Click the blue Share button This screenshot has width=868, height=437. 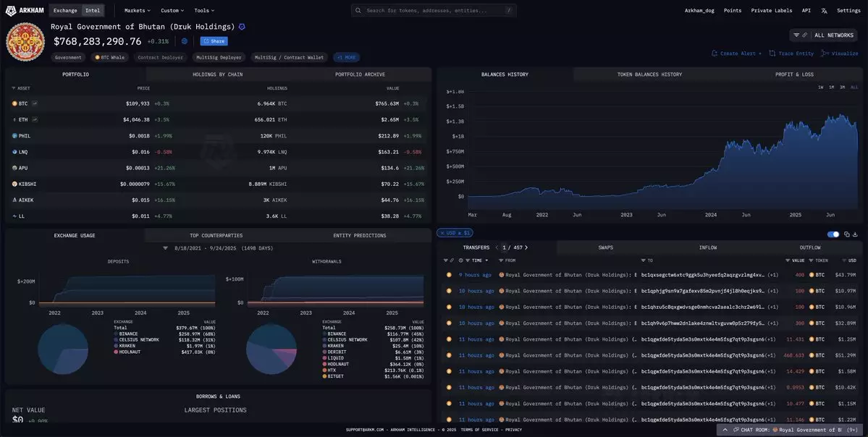[214, 41]
